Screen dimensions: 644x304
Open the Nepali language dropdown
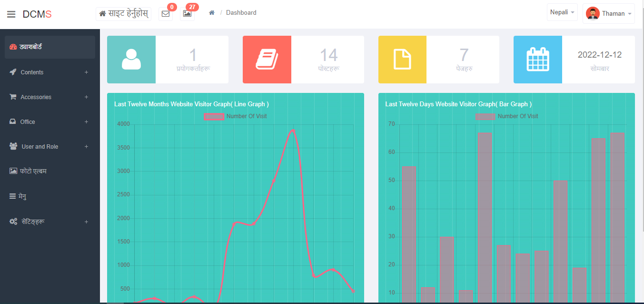(x=562, y=12)
